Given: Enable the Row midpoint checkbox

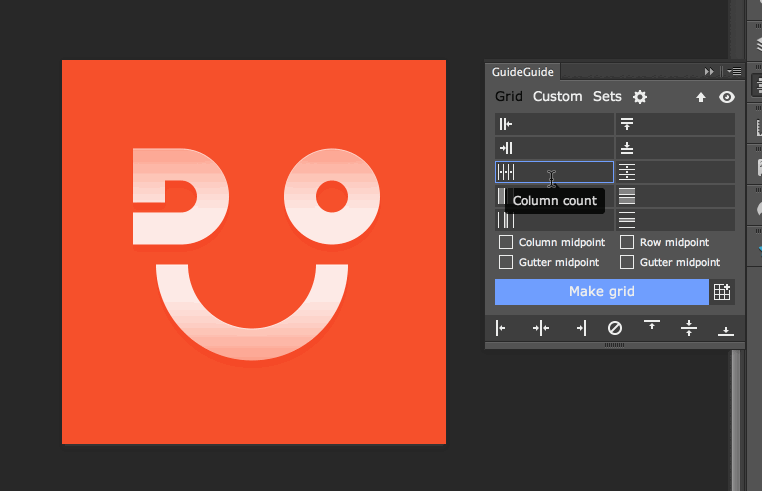Looking at the screenshot, I should pos(627,242).
